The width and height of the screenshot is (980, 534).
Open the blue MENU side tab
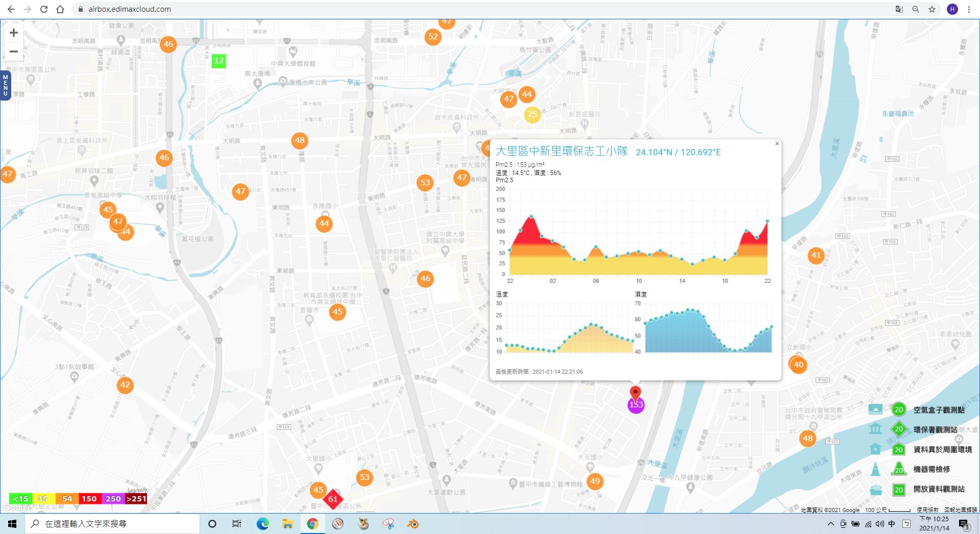point(5,85)
